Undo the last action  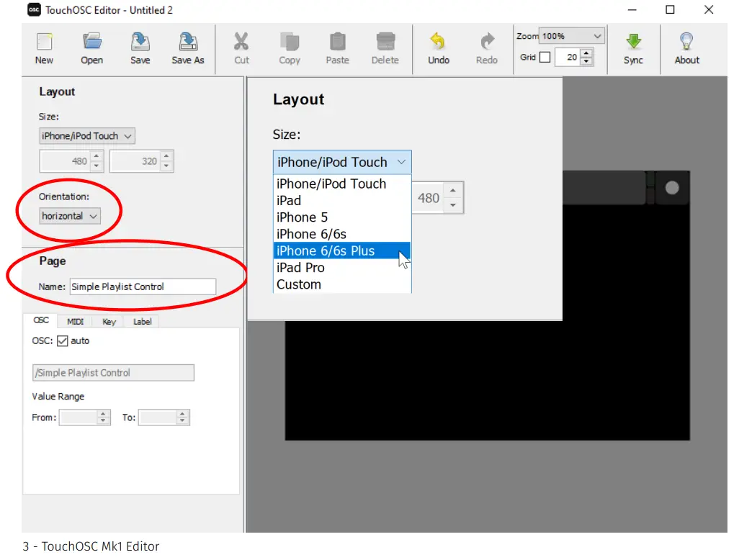click(439, 42)
